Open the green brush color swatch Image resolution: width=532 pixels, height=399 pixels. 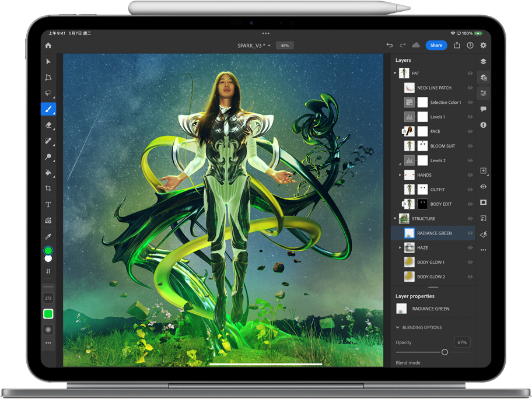point(48,314)
